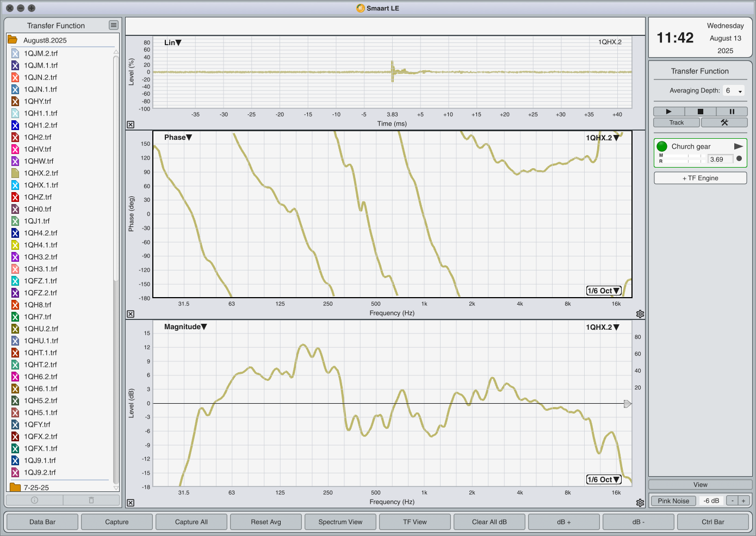This screenshot has width=756, height=536.
Task: Toggle visibility icon of 1QJ1.trf
Action: click(x=15, y=221)
